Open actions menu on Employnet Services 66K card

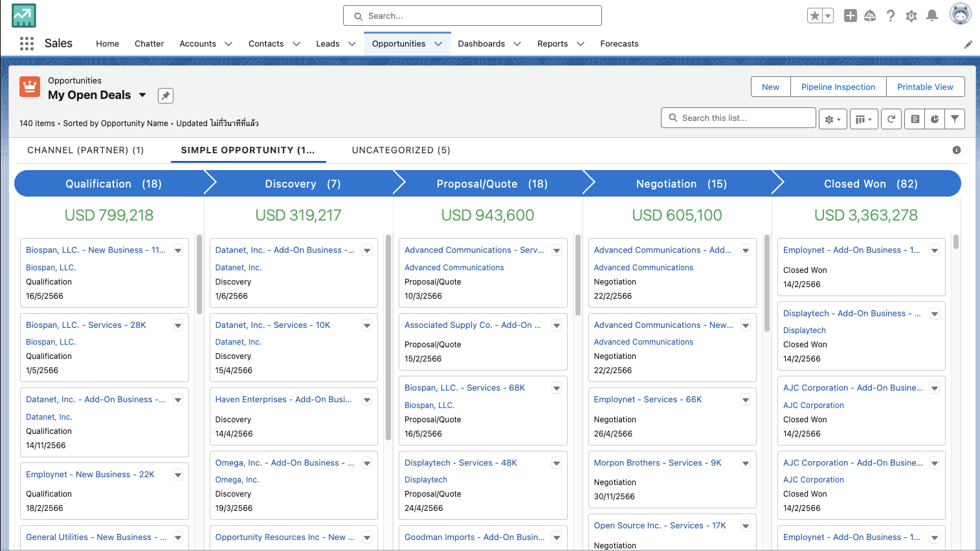746,400
